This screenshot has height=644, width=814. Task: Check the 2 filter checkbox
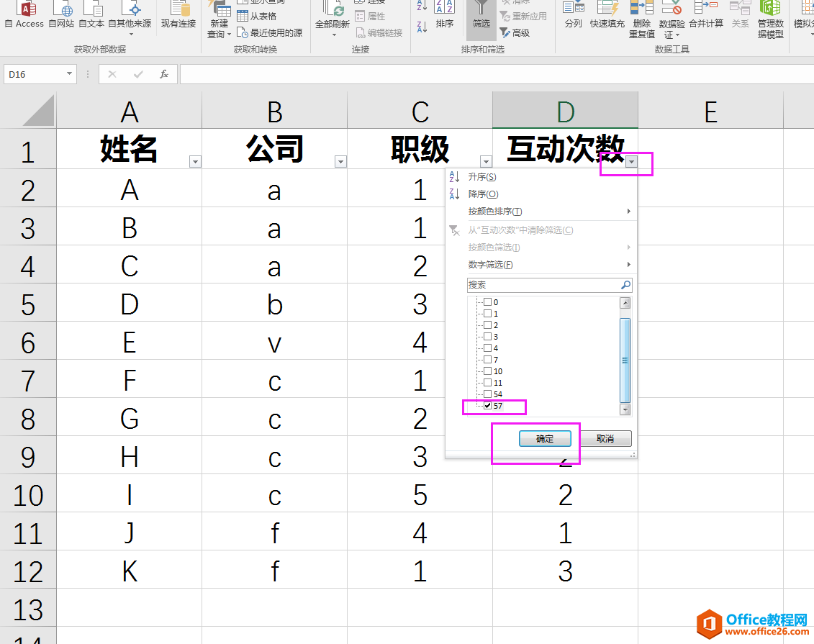point(487,325)
